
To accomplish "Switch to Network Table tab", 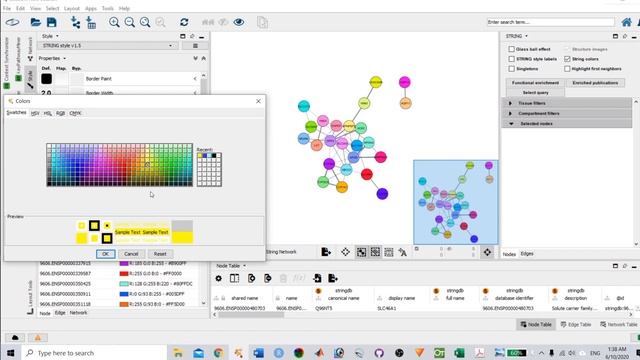I will point(619,324).
